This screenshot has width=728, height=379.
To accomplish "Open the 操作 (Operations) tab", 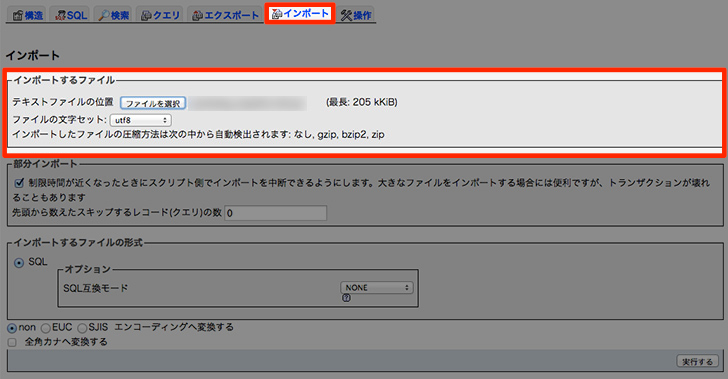I will (356, 15).
